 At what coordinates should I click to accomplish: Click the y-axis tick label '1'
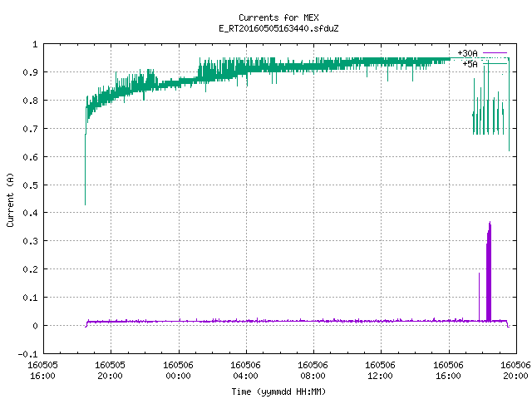pos(35,44)
